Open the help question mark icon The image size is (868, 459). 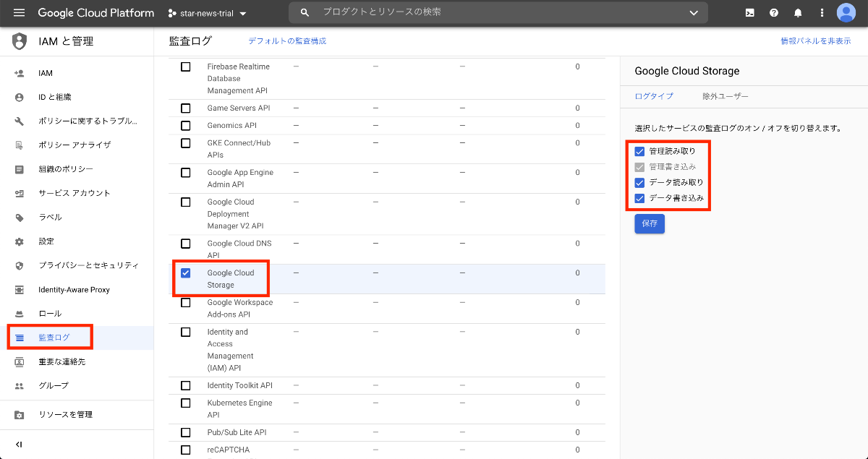tap(774, 13)
